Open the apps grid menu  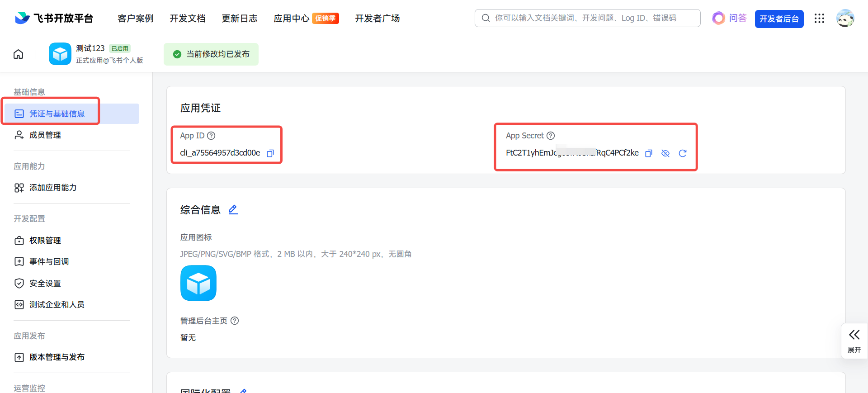pyautogui.click(x=819, y=18)
